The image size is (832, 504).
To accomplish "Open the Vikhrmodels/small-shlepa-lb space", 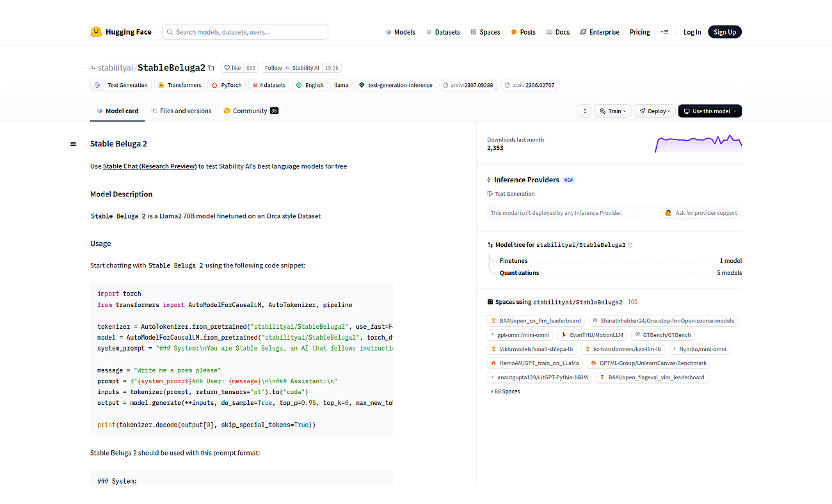I will click(x=532, y=349).
